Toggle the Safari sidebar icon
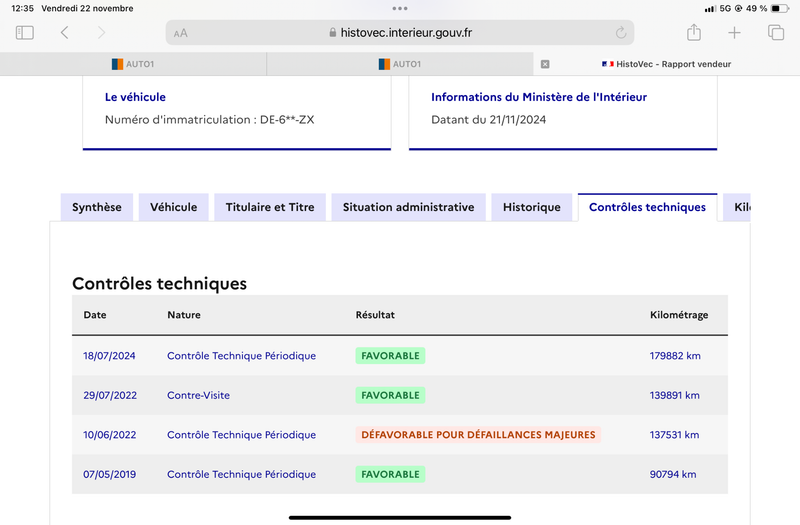The width and height of the screenshot is (800, 525). point(24,33)
